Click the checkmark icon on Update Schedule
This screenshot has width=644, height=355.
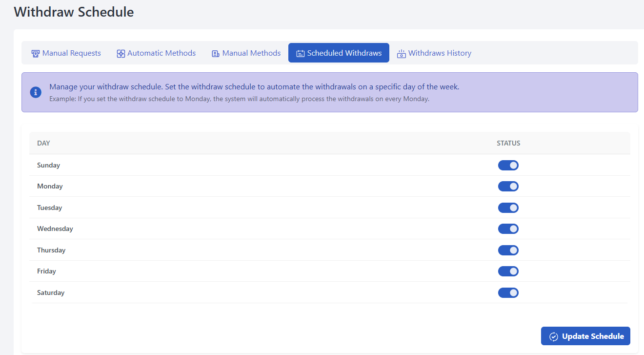click(x=553, y=336)
